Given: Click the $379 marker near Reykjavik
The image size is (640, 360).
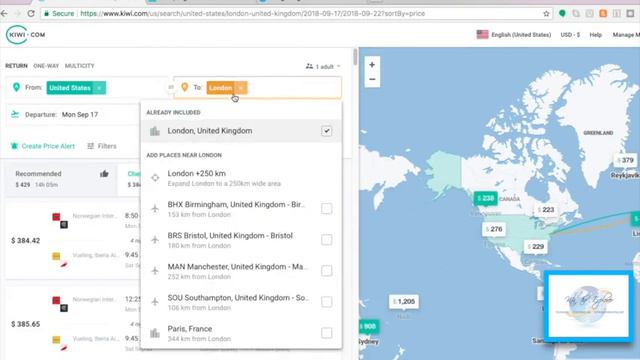Looking at the screenshot, I should [x=625, y=160].
